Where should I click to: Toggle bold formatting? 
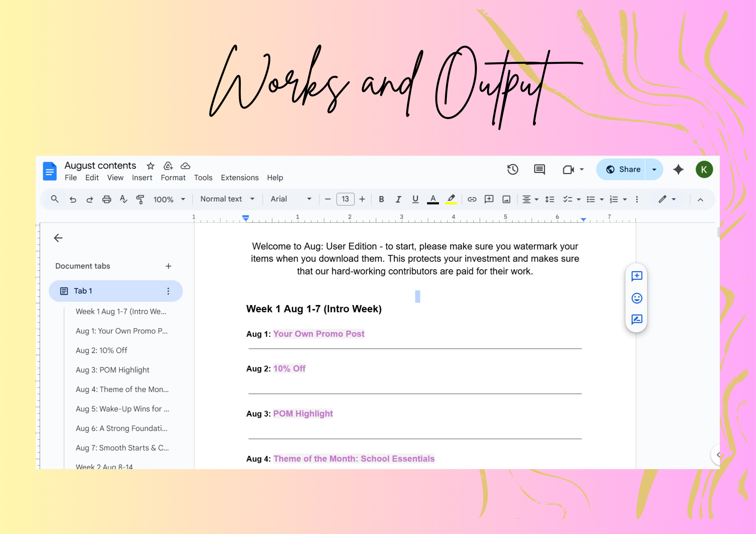(381, 199)
